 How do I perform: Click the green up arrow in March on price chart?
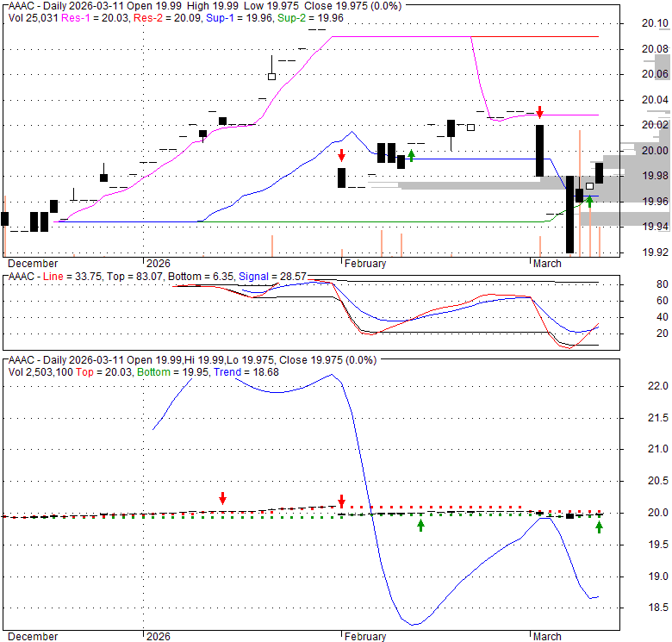coord(589,201)
